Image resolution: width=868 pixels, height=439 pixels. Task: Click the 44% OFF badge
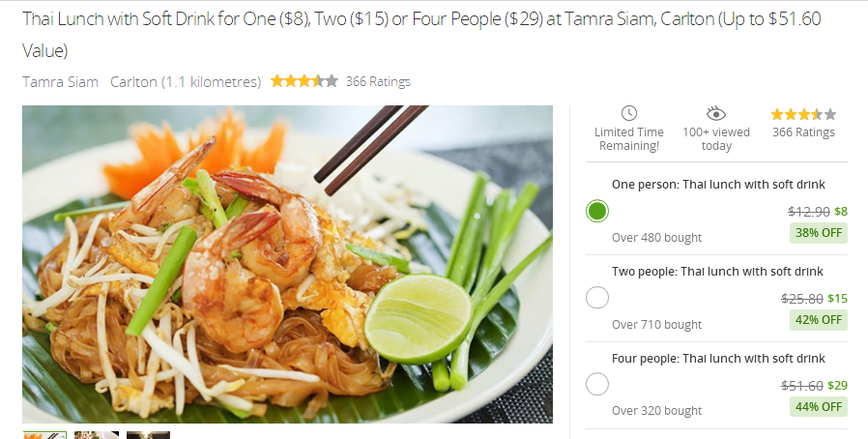(818, 407)
